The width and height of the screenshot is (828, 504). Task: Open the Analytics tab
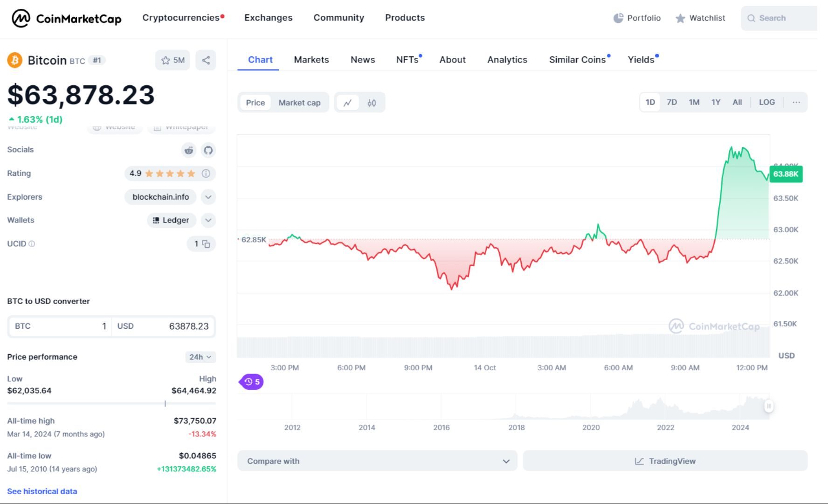(x=507, y=60)
